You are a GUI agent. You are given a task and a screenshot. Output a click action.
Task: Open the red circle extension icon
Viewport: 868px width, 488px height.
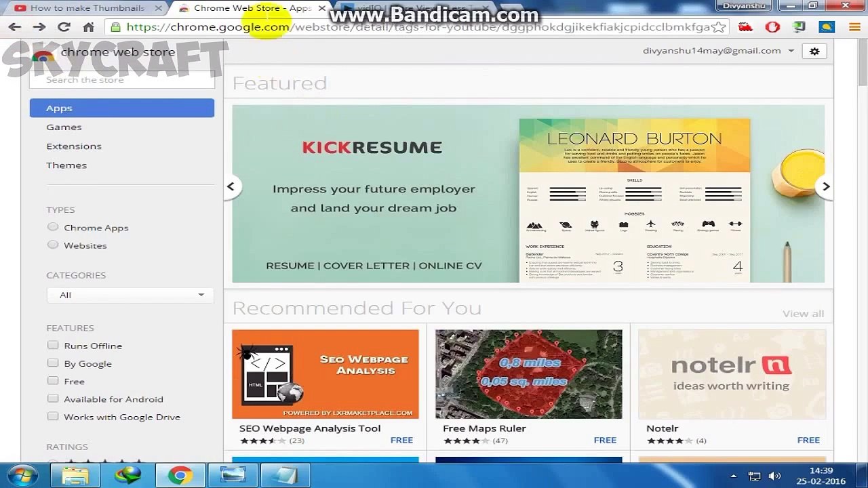coord(772,27)
